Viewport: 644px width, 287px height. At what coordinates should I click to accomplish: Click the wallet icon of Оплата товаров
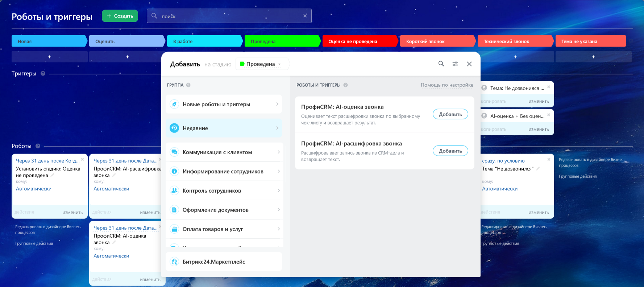(x=174, y=229)
